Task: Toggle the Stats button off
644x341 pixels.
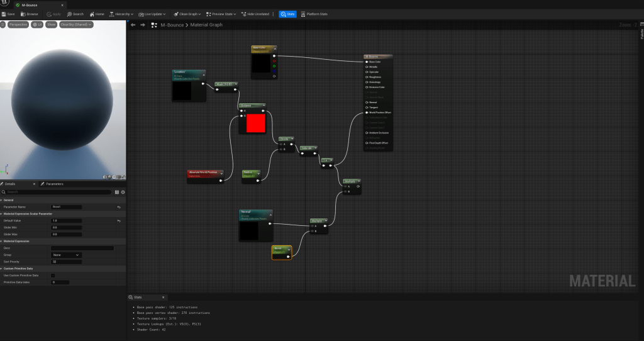Action: click(x=287, y=14)
